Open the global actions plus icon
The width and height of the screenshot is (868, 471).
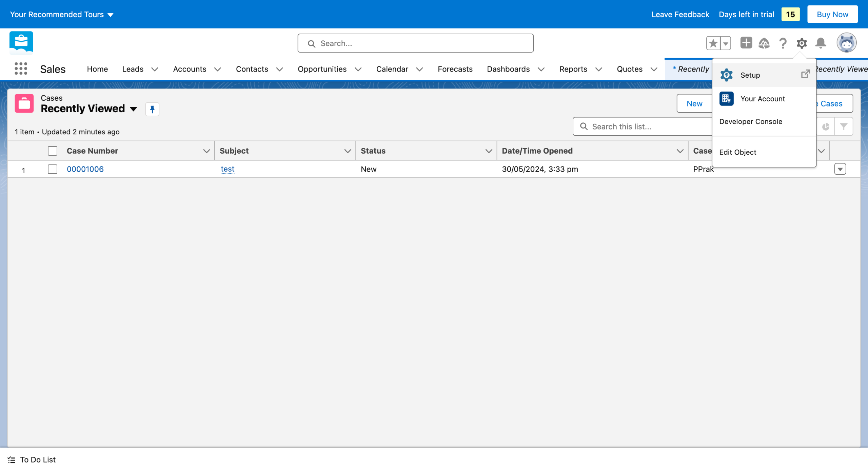746,43
